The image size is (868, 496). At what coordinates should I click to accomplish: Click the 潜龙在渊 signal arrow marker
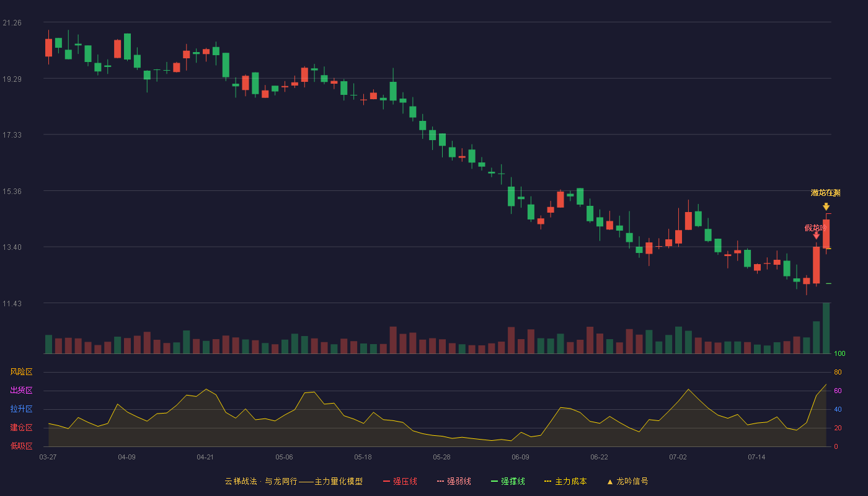coord(826,206)
